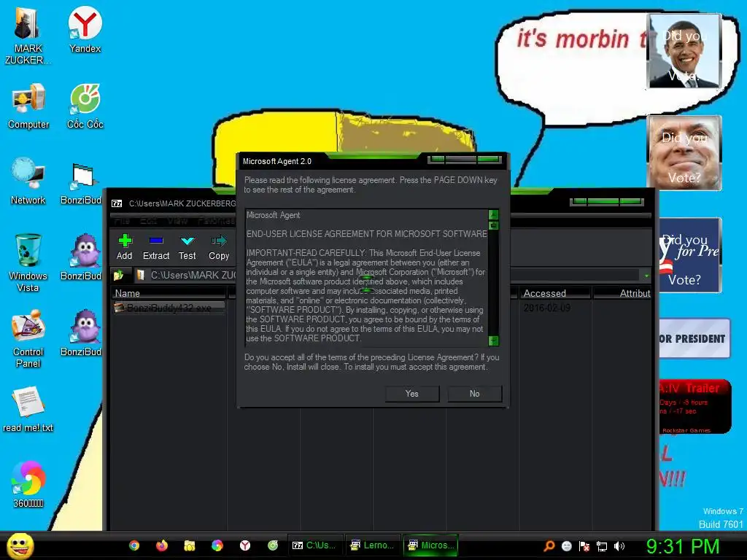Click the 'for Pre' Did you Vote gadget
Screen dimensions: 747x560
(690, 255)
